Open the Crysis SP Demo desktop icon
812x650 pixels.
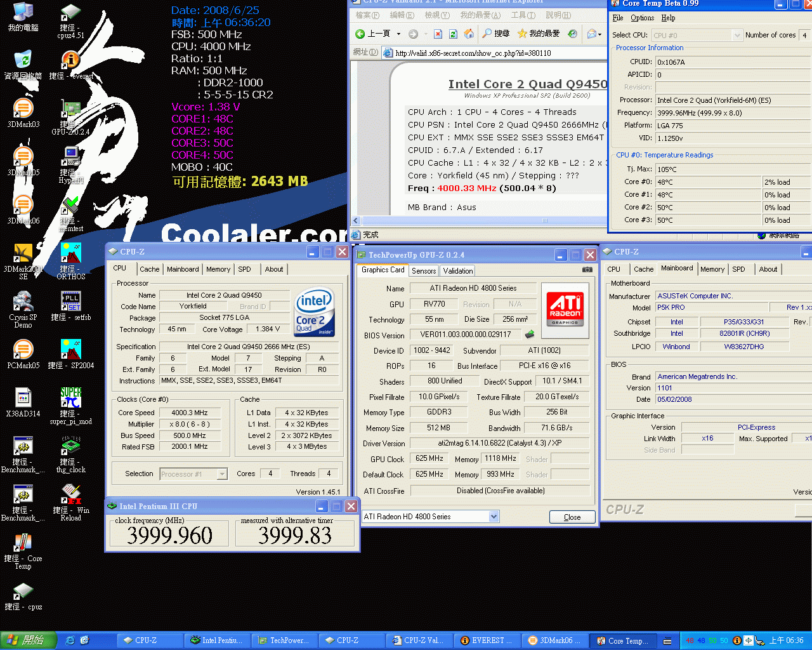(x=23, y=310)
